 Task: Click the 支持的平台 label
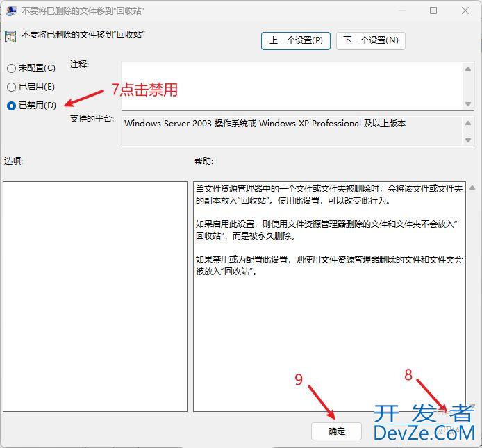coord(92,119)
